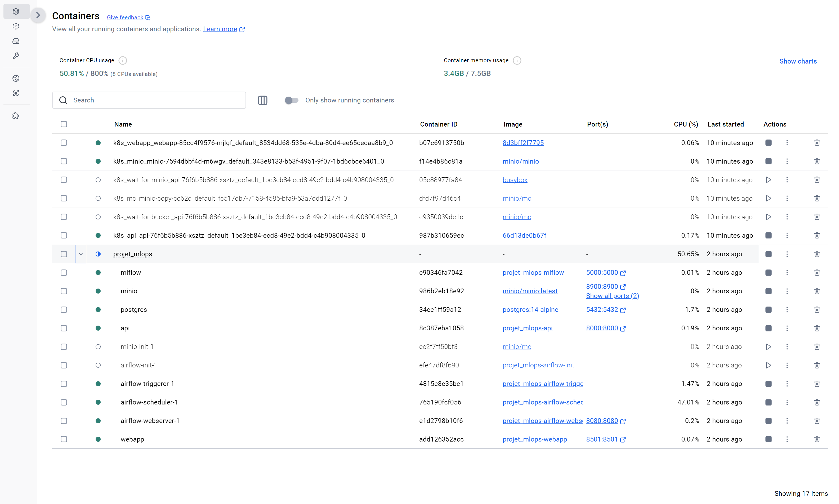Open the Extensions puzzle-piece icon

pos(16,116)
